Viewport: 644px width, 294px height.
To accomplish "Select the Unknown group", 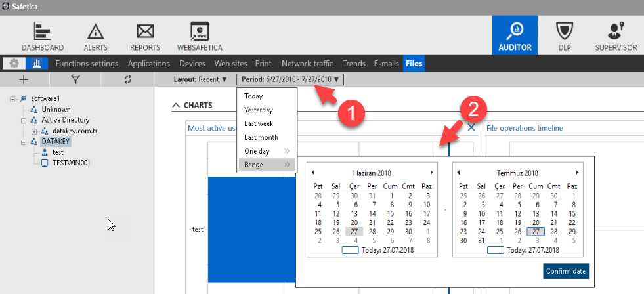I will [56, 109].
